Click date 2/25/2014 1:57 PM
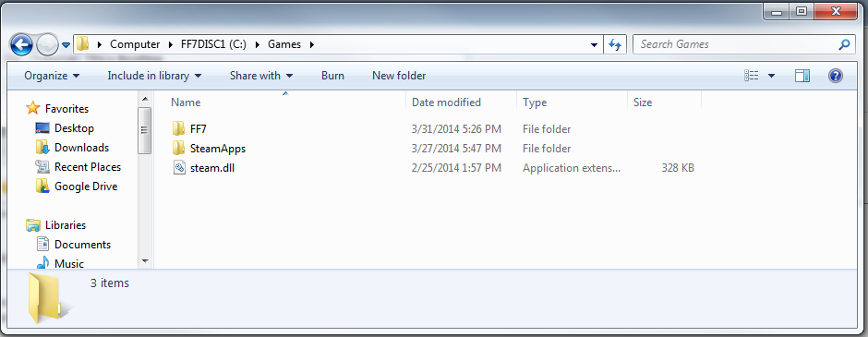 click(457, 168)
